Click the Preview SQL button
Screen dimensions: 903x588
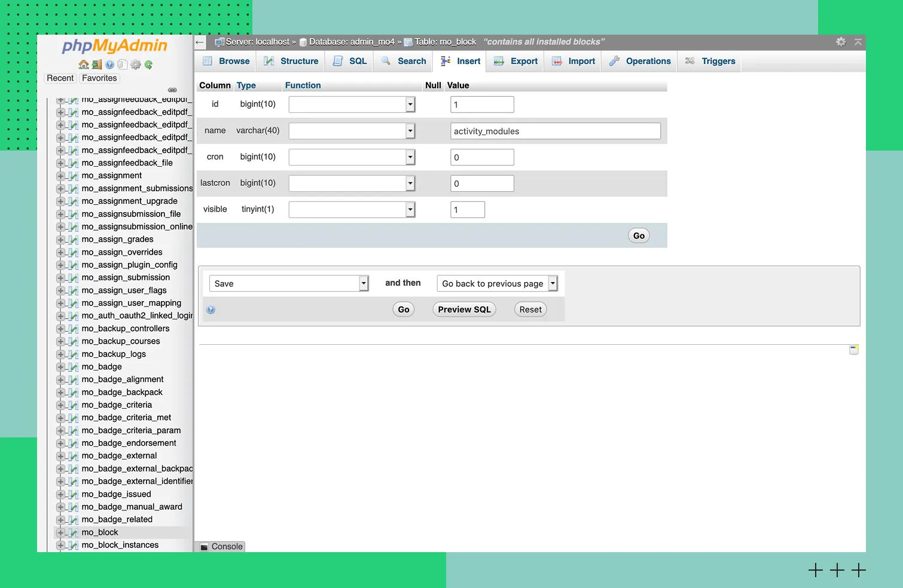[464, 310]
